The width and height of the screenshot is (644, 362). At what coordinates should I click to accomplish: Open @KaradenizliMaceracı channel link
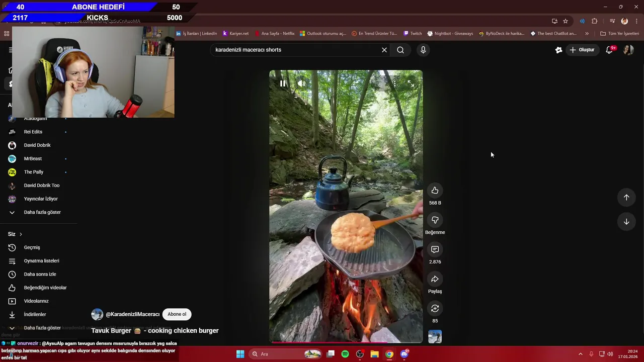click(132, 314)
